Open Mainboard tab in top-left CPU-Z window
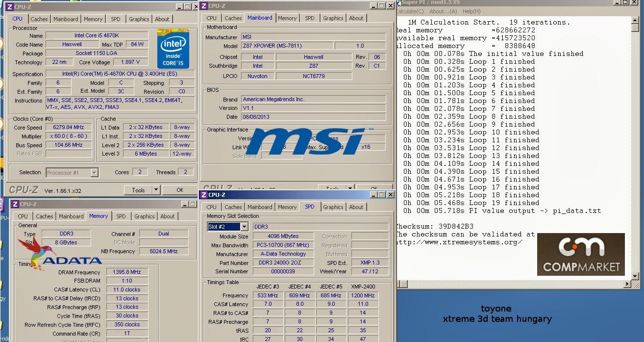 point(66,19)
